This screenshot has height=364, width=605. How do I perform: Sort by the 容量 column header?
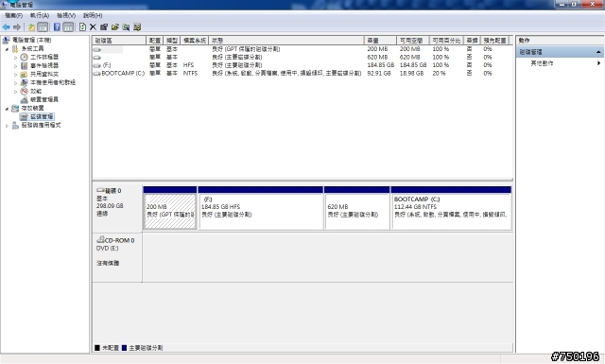(x=380, y=41)
